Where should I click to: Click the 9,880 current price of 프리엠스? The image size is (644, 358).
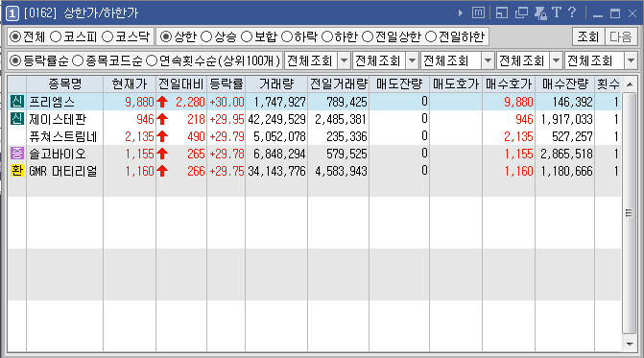click(x=139, y=102)
